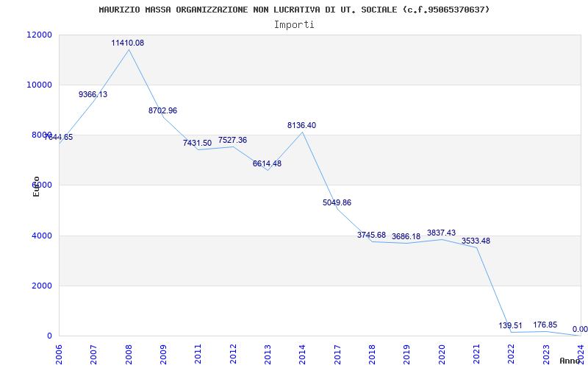Click the 12000 y-axis tick label
588x368 pixels.
tap(39, 35)
